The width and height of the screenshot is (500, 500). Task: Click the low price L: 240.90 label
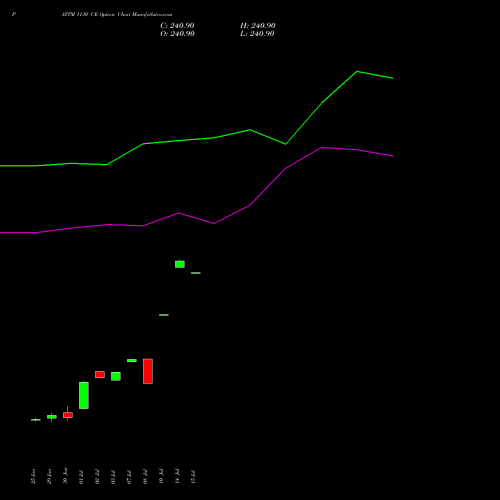coord(257,34)
